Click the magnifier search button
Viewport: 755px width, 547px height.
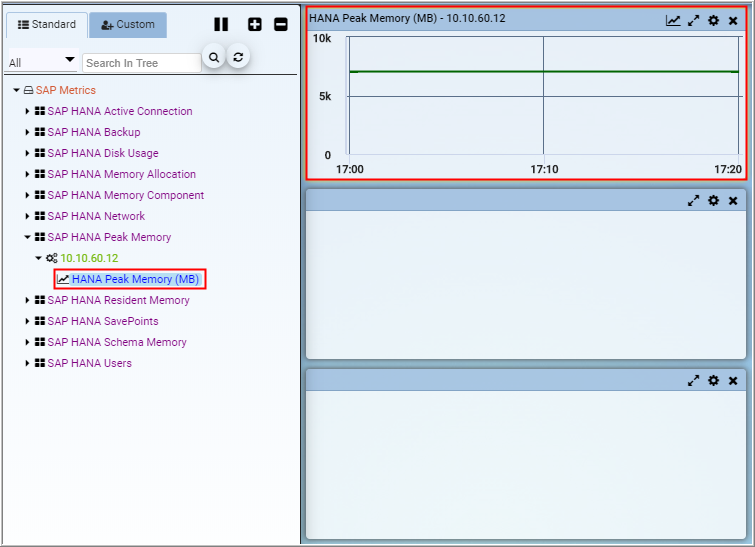pos(214,57)
